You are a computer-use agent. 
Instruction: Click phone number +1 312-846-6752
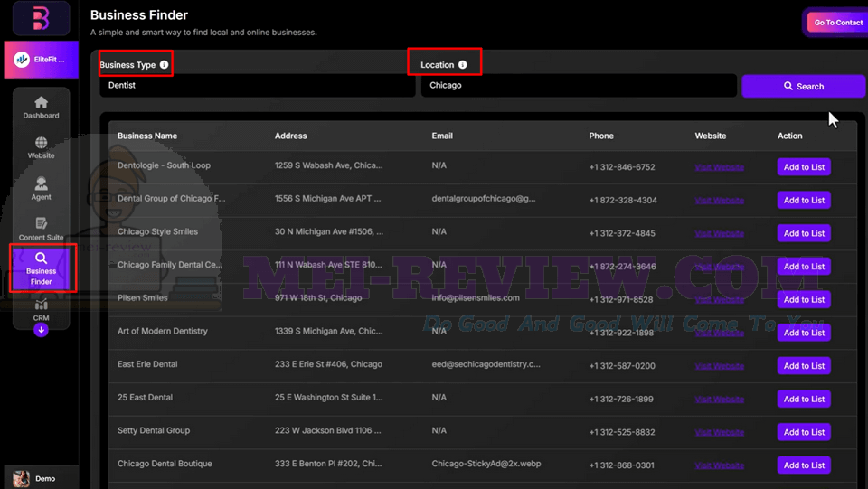pyautogui.click(x=622, y=167)
